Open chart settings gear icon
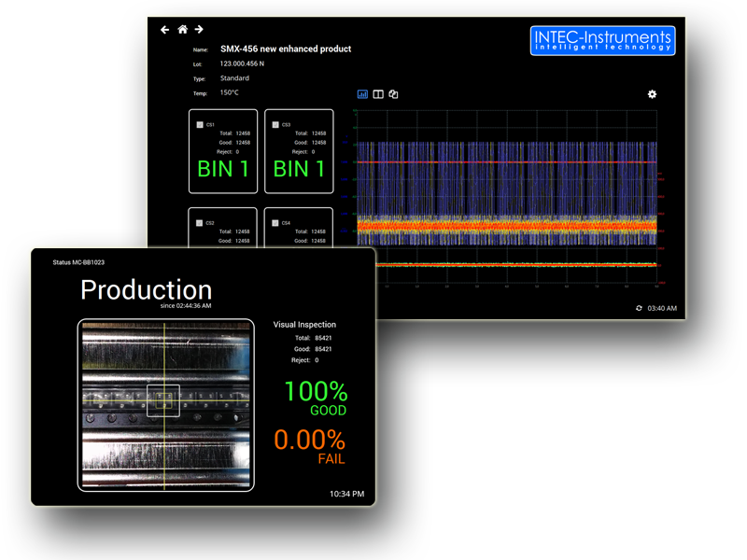 (652, 94)
